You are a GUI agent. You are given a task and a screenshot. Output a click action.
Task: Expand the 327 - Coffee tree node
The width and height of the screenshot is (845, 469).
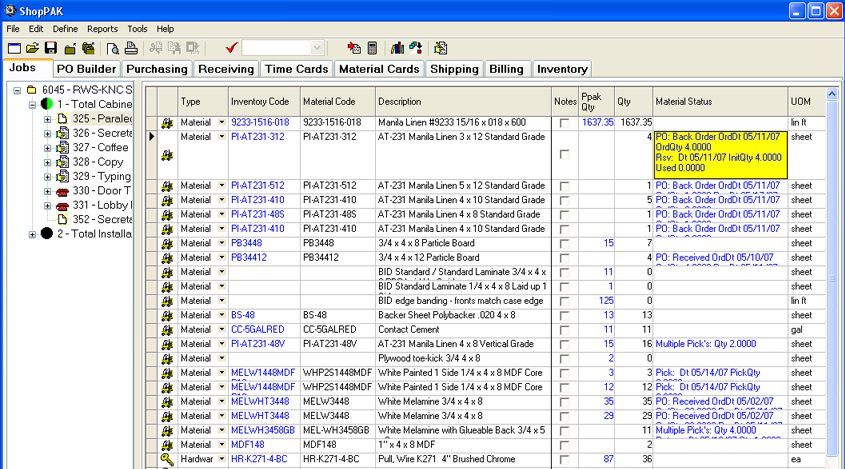click(47, 148)
